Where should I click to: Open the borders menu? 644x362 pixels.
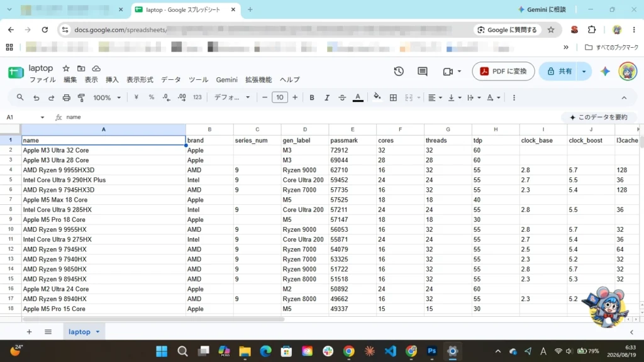pyautogui.click(x=393, y=97)
